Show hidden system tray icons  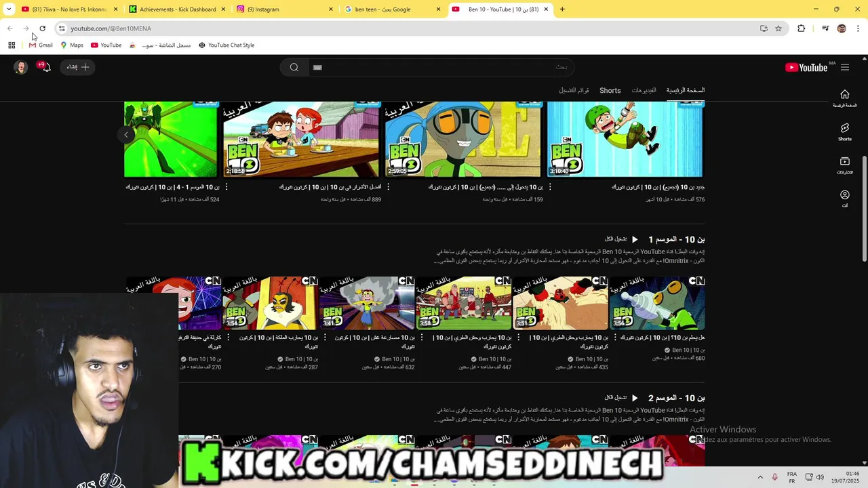[x=760, y=477]
